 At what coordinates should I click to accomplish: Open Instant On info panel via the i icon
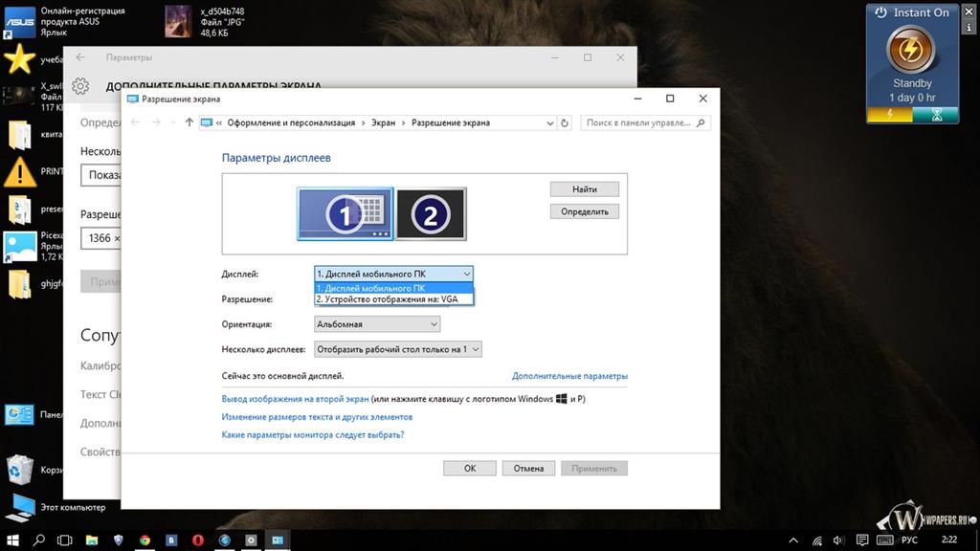tap(969, 27)
